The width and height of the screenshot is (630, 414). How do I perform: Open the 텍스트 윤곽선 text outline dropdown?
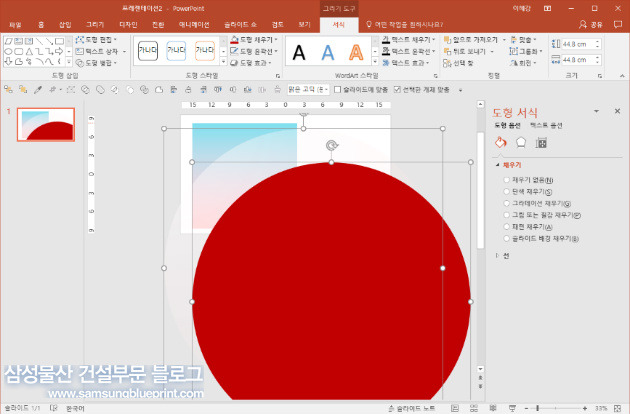click(x=409, y=51)
